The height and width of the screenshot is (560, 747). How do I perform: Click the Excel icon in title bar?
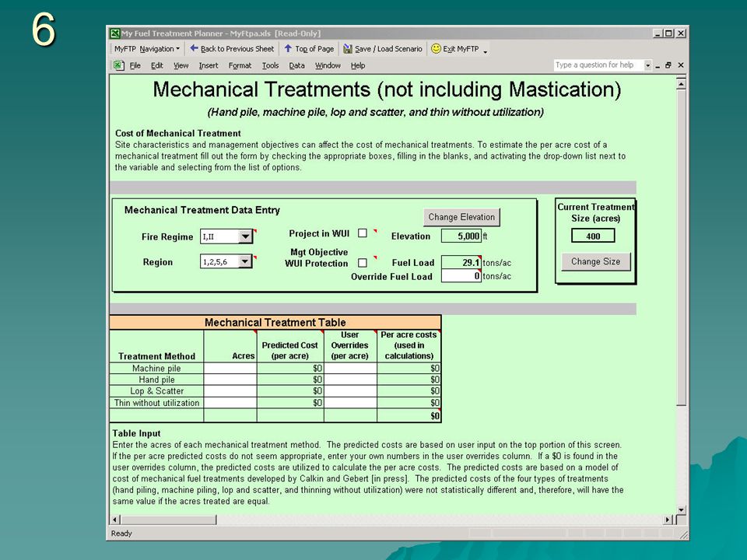pos(114,33)
